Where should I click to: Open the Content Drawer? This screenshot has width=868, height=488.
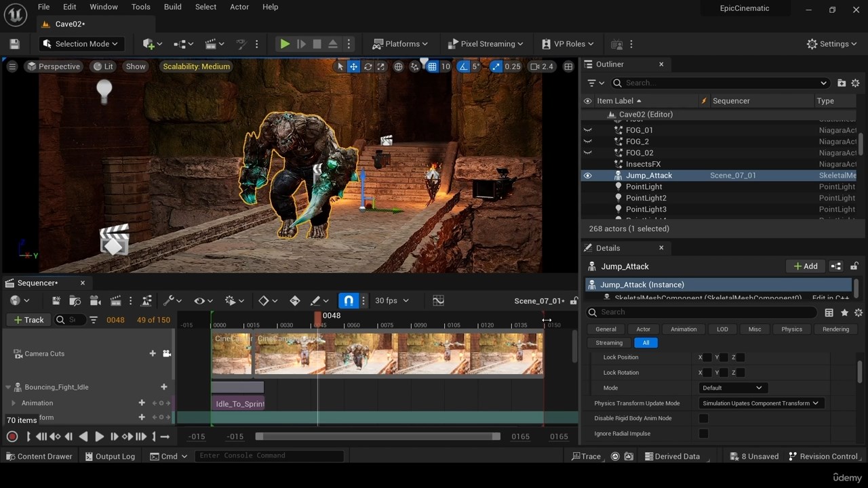point(39,456)
